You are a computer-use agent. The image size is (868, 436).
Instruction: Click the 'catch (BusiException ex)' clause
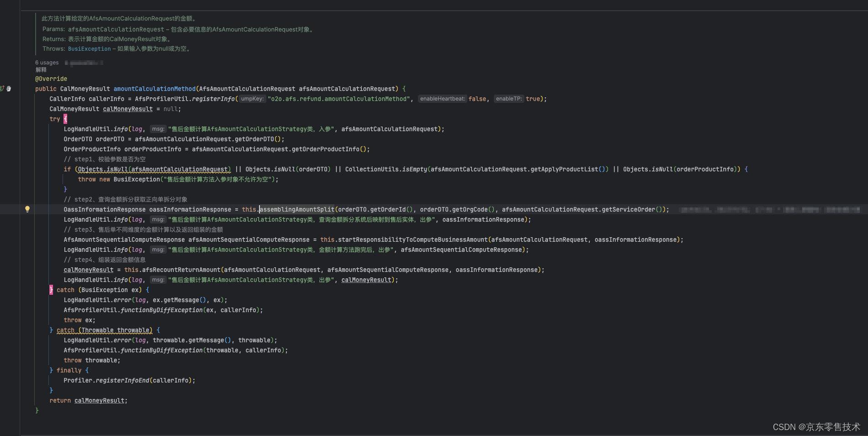tap(99, 290)
